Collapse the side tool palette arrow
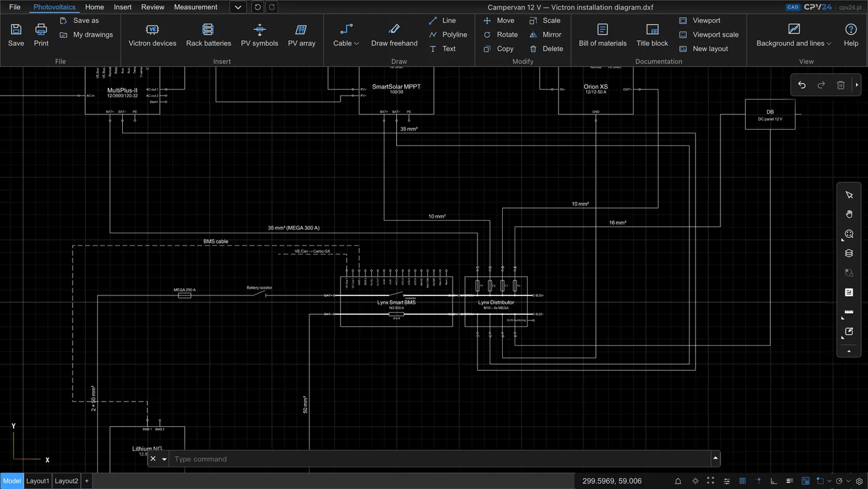The height and width of the screenshot is (489, 868). coord(849,351)
